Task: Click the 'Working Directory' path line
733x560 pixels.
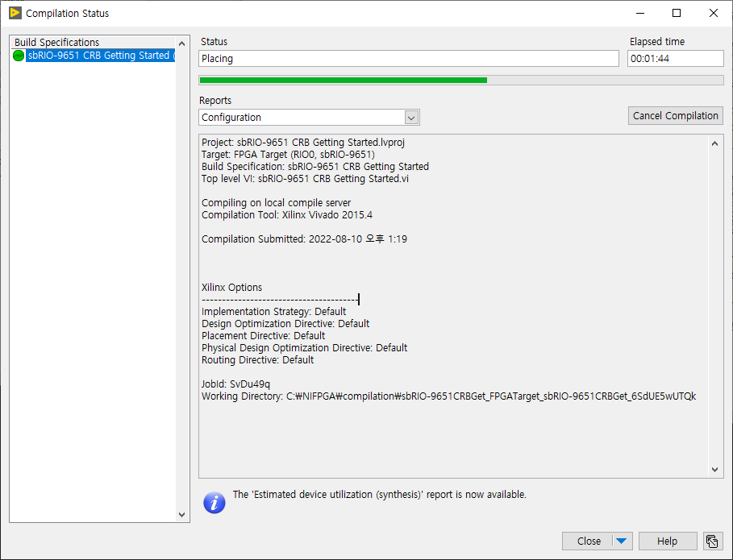Action: [449, 396]
